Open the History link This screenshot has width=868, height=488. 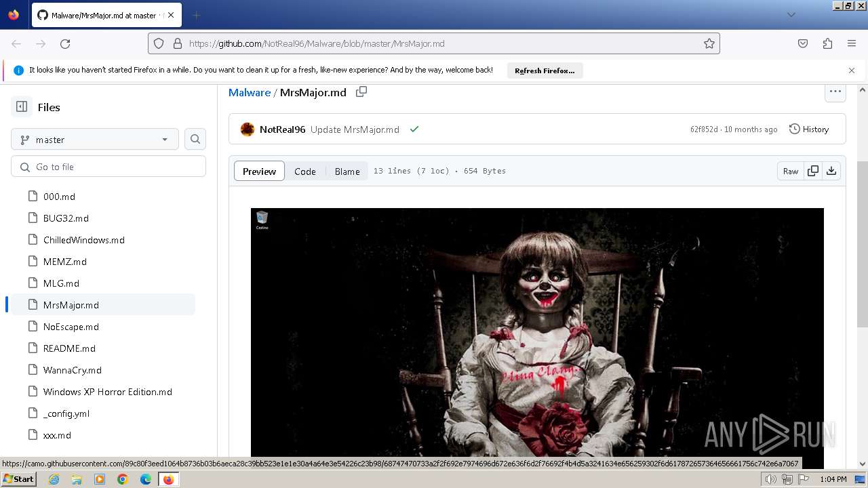[x=809, y=129]
